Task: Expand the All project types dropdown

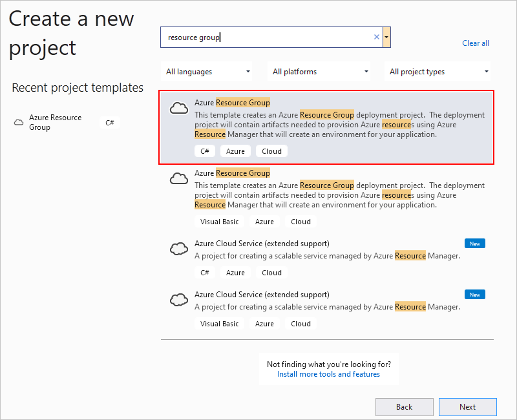Action: [439, 72]
